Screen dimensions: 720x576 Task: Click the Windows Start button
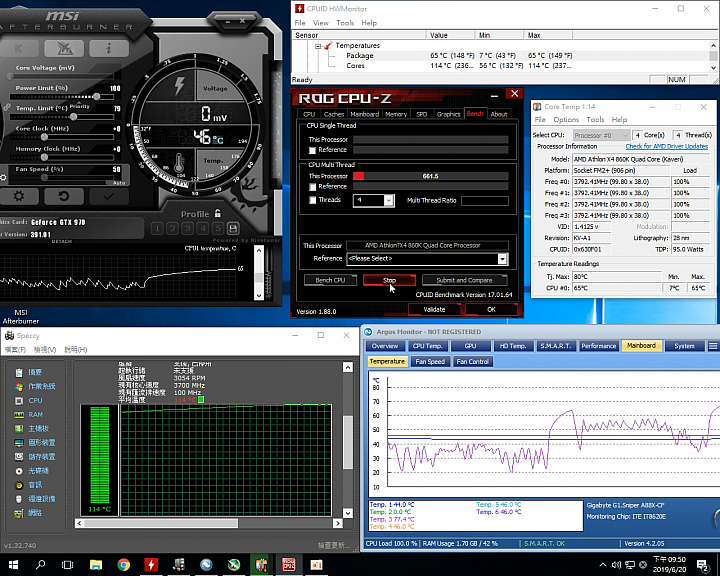point(13,565)
